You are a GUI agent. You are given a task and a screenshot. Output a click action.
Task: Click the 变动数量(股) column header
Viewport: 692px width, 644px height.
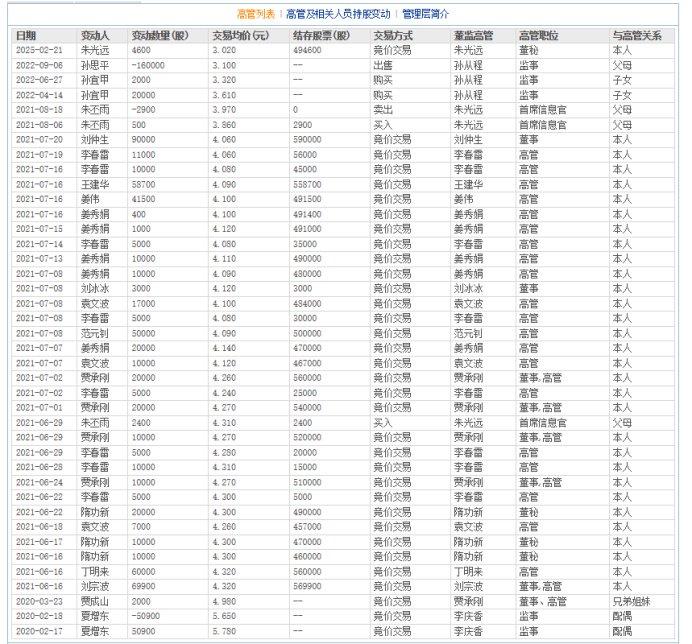(x=160, y=35)
